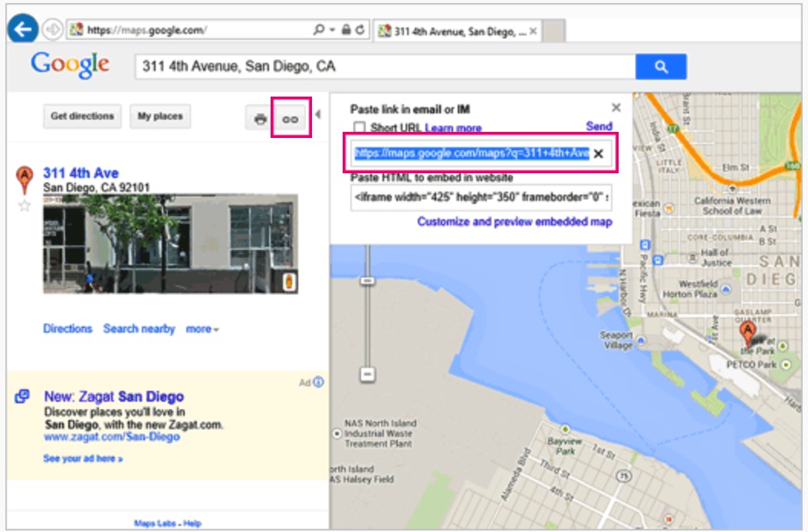Screen dimensions: 808x532
Task: Click the iframe embed HTML field
Action: pos(481,197)
